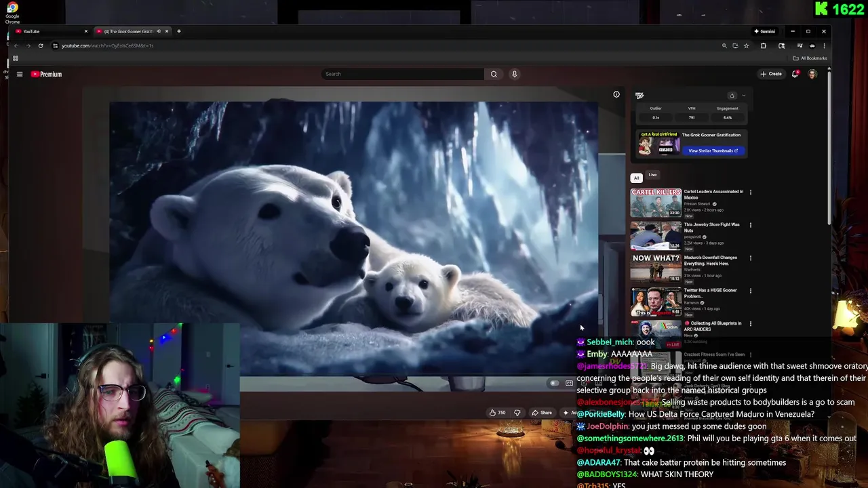This screenshot has height=488, width=868.
Task: Open YouTube notifications bell
Action: (795, 74)
